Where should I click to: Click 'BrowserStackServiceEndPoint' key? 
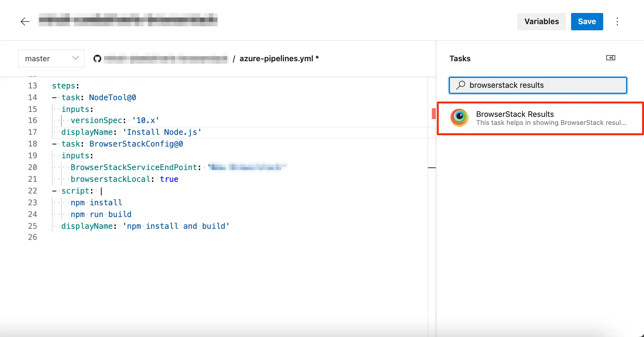click(x=134, y=167)
